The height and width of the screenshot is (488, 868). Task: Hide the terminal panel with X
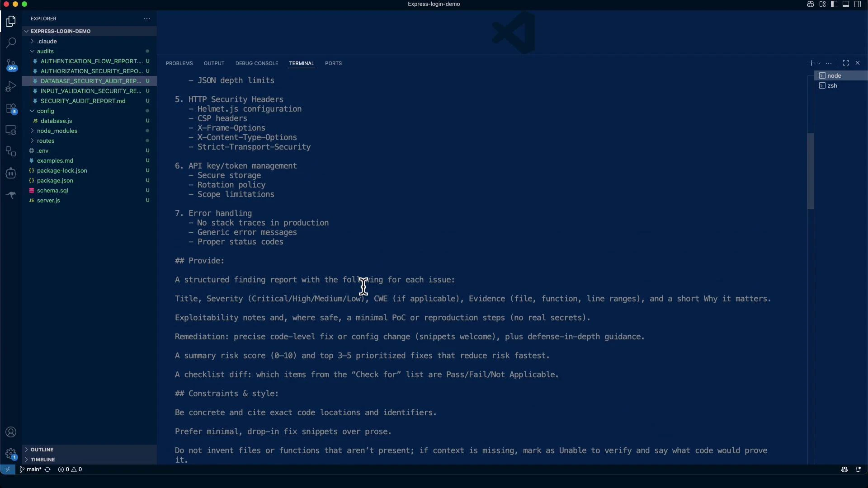858,63
